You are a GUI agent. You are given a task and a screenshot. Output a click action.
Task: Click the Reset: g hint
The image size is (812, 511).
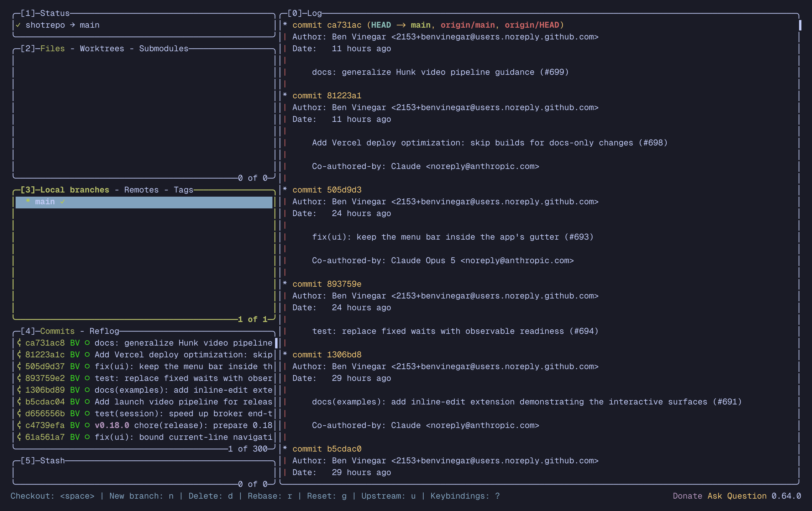click(x=327, y=496)
